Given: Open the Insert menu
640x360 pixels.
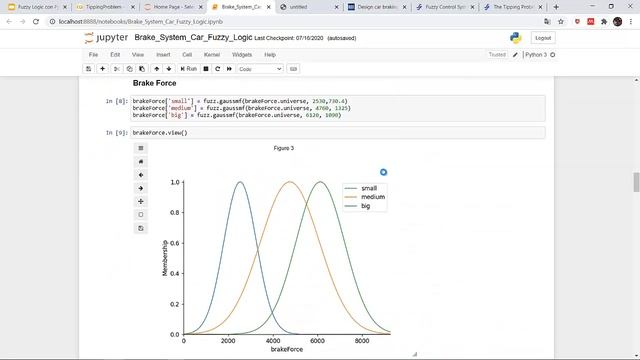Looking at the screenshot, I should 163,55.
